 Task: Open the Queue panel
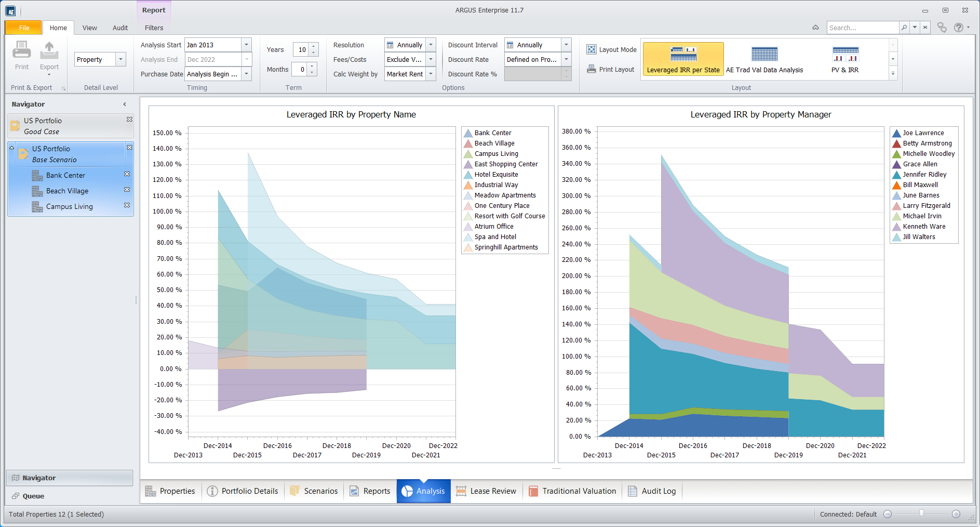coord(33,496)
